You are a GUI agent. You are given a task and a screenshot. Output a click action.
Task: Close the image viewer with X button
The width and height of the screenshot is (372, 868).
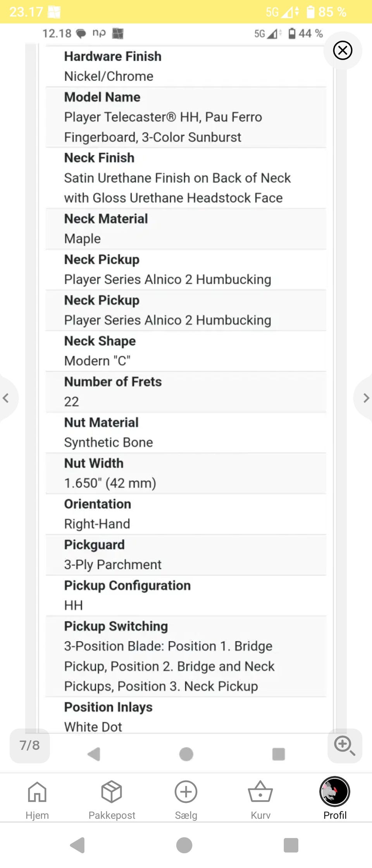tap(343, 50)
